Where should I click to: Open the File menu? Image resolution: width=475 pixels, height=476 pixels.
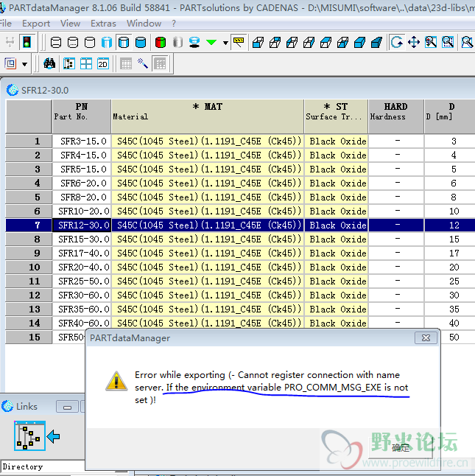coord(5,24)
